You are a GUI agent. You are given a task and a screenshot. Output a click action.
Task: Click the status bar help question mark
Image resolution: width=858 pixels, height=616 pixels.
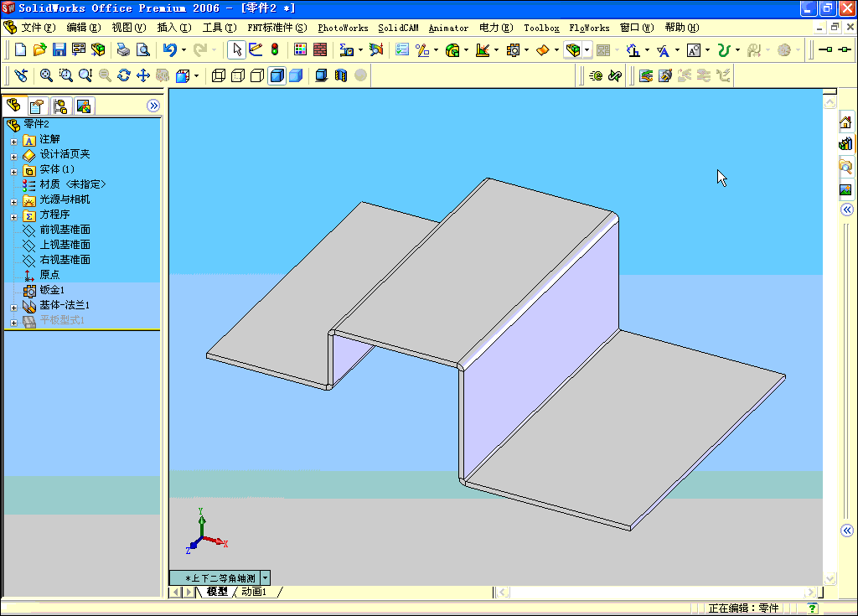pyautogui.click(x=812, y=608)
